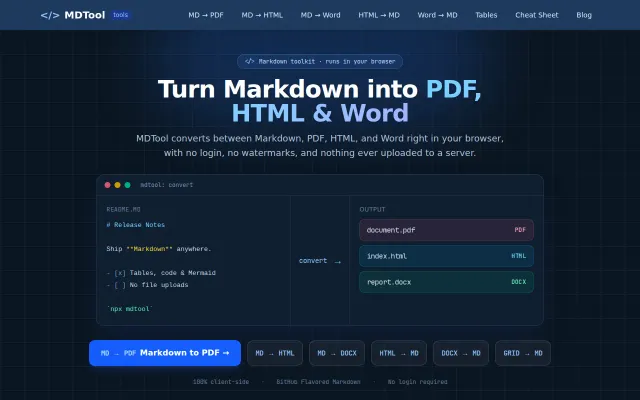Click the 'No login required' footer text
Viewport: 640px width, 400px height.
[x=417, y=382]
